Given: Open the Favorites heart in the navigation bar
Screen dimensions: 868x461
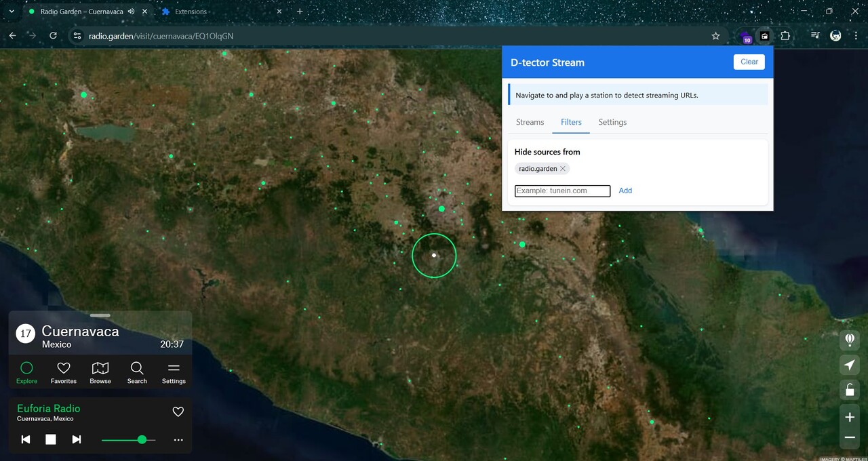Looking at the screenshot, I should [x=64, y=372].
